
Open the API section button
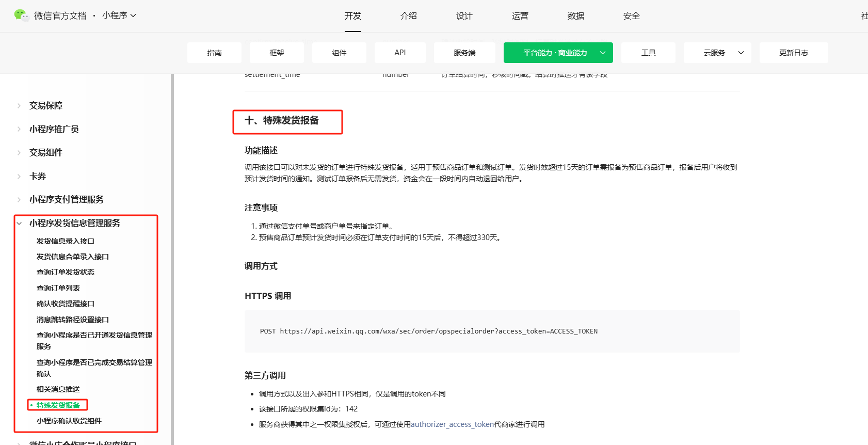[400, 53]
